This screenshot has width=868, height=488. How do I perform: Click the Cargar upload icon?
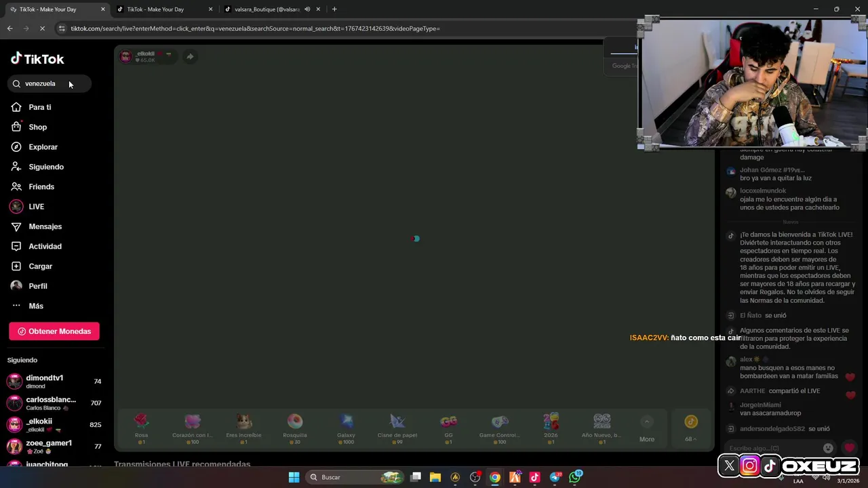(x=16, y=266)
